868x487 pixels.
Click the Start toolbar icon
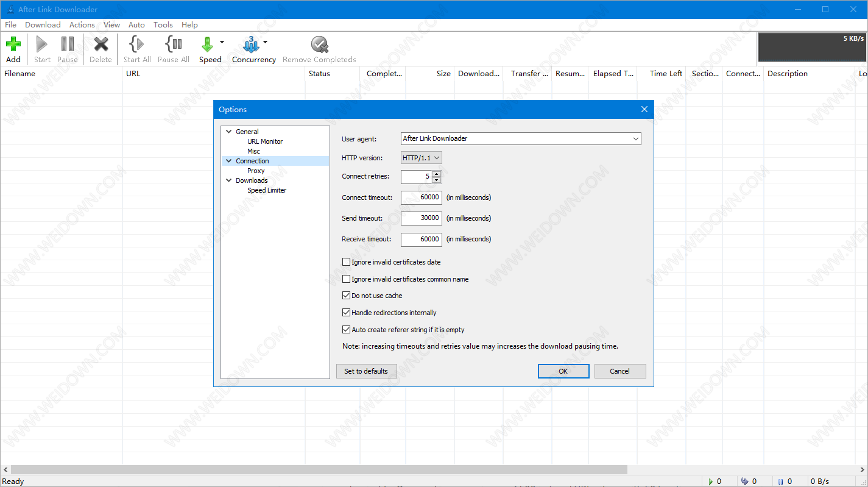(42, 44)
